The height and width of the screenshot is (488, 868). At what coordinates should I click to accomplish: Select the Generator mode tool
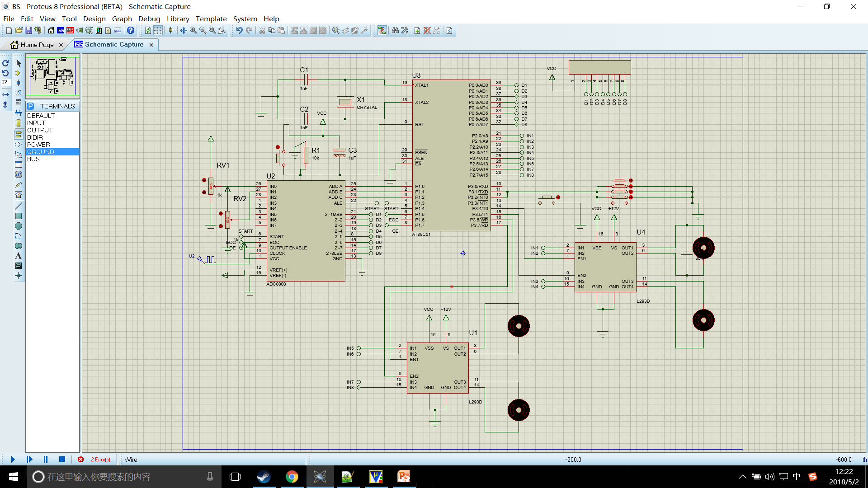click(x=19, y=174)
